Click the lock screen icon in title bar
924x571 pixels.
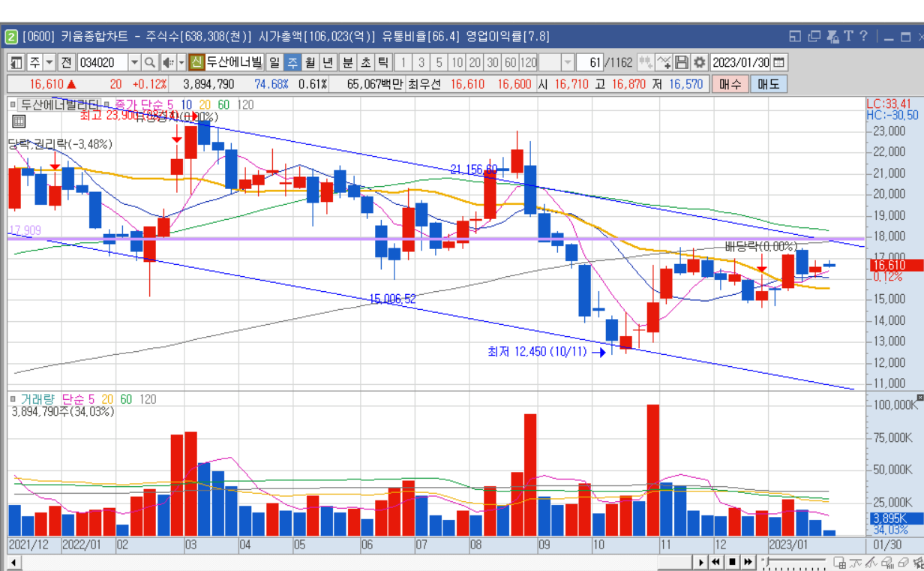tap(832, 36)
